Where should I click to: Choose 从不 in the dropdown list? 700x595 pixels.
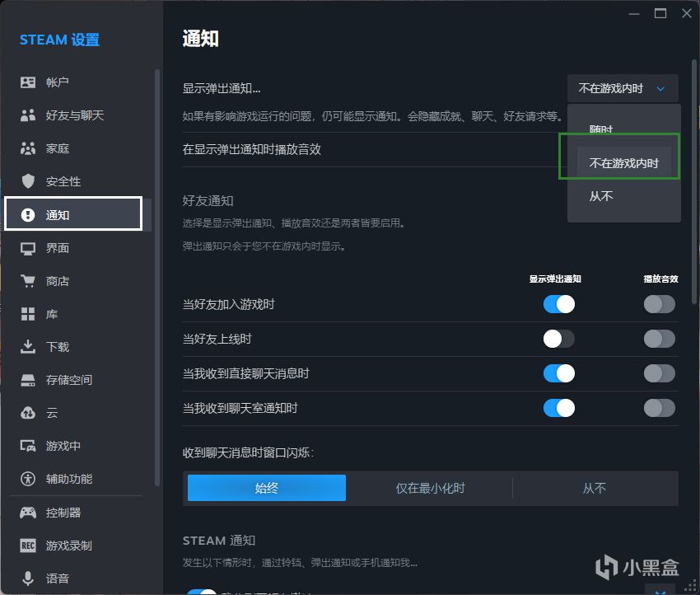point(623,196)
